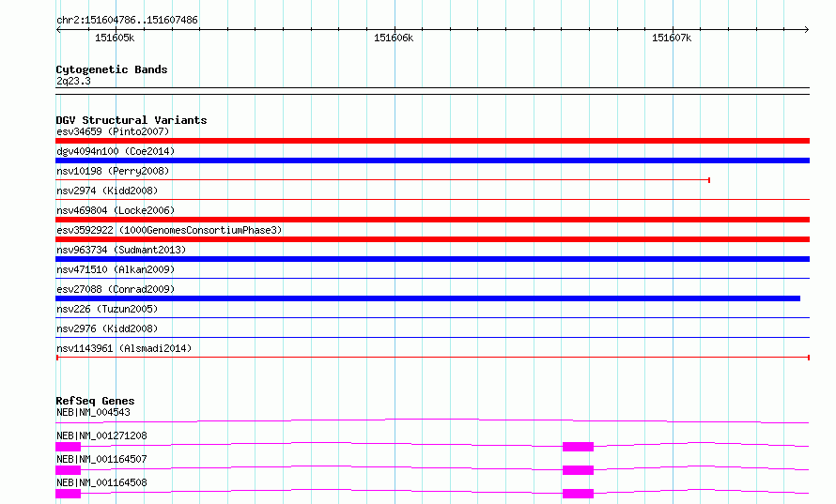This screenshot has height=504, width=836.
Task: Open the nsv2976 (Kidd2008) variant label
Action: coord(107,328)
